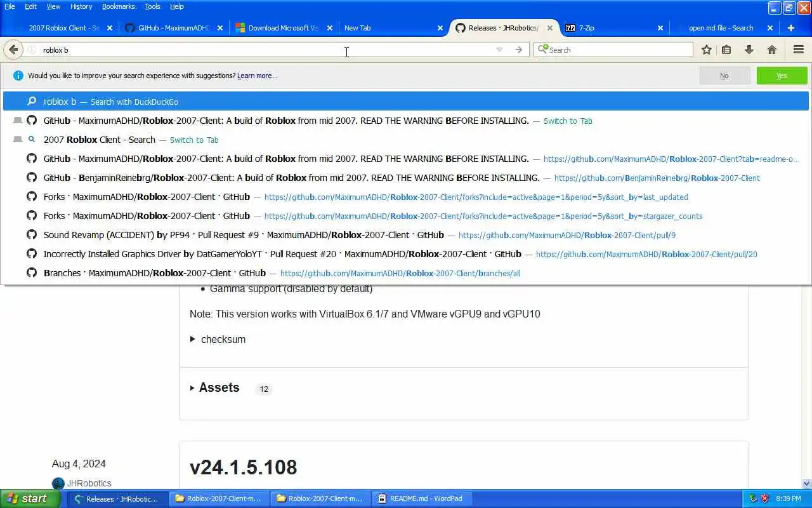Open first Roblox-2007-Client-m folder taskbar button
The height and width of the screenshot is (508, 812).
219,498
